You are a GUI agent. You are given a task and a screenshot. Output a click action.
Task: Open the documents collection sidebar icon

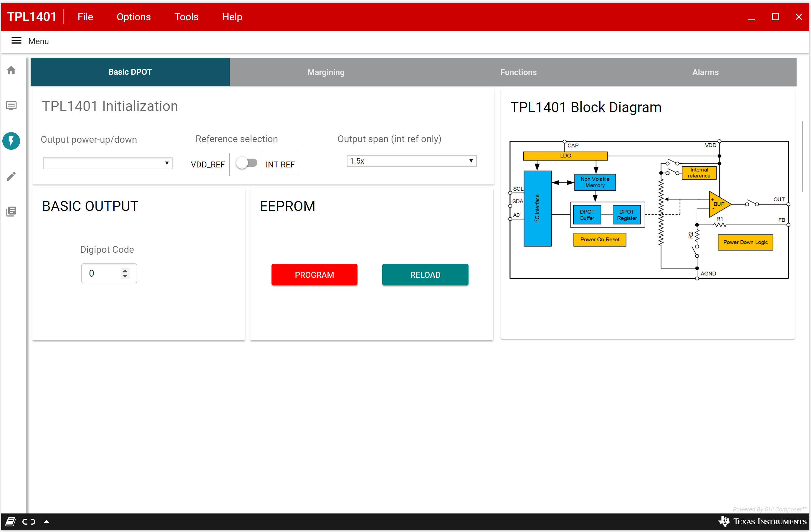(11, 212)
